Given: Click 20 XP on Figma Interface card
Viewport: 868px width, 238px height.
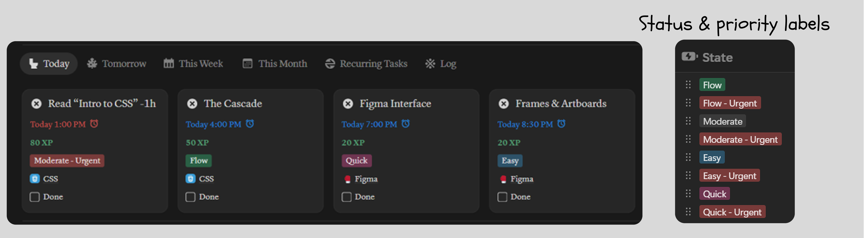Looking at the screenshot, I should click(353, 143).
